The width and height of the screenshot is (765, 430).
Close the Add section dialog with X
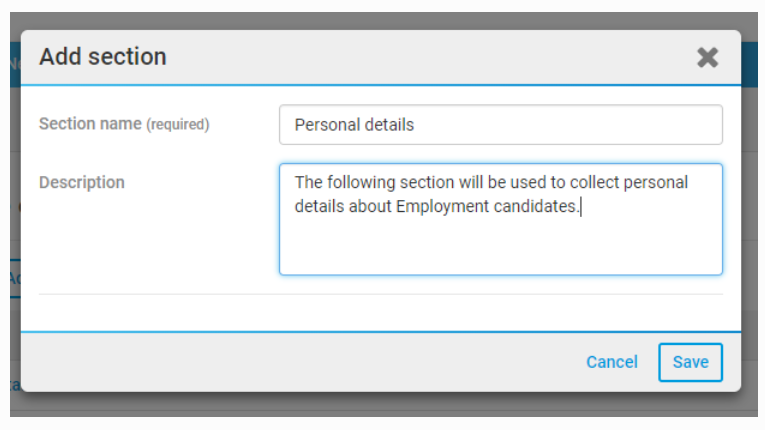pos(708,57)
